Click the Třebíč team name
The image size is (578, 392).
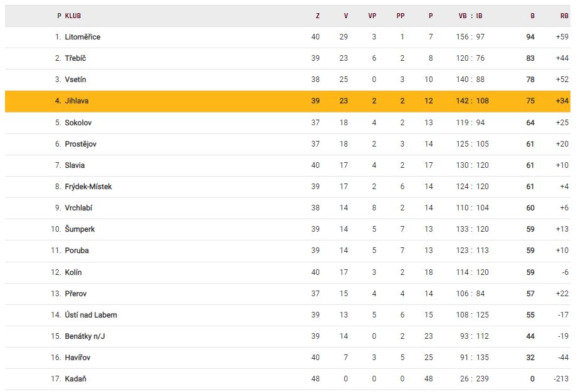tap(75, 58)
